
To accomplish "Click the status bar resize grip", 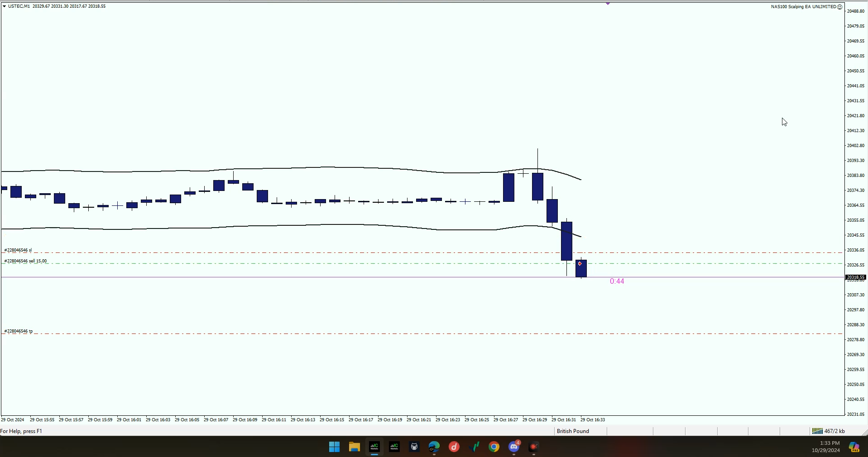I will (864, 432).
